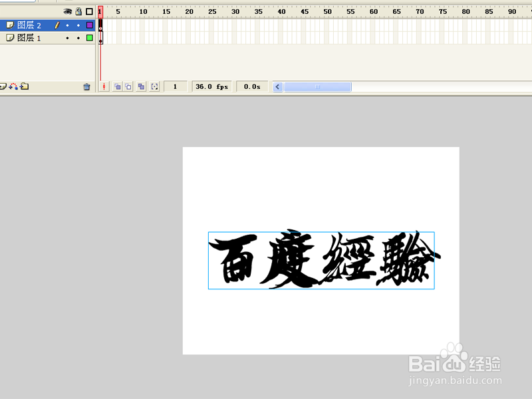This screenshot has width=532, height=399.
Task: Toggle show/hide all layers eye icon
Action: pos(68,11)
